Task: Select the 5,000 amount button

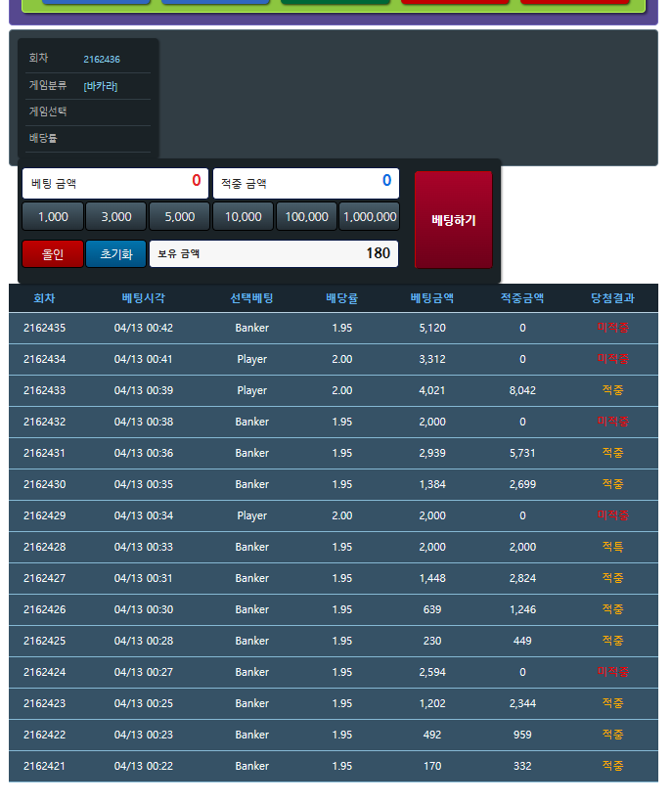Action: click(179, 217)
